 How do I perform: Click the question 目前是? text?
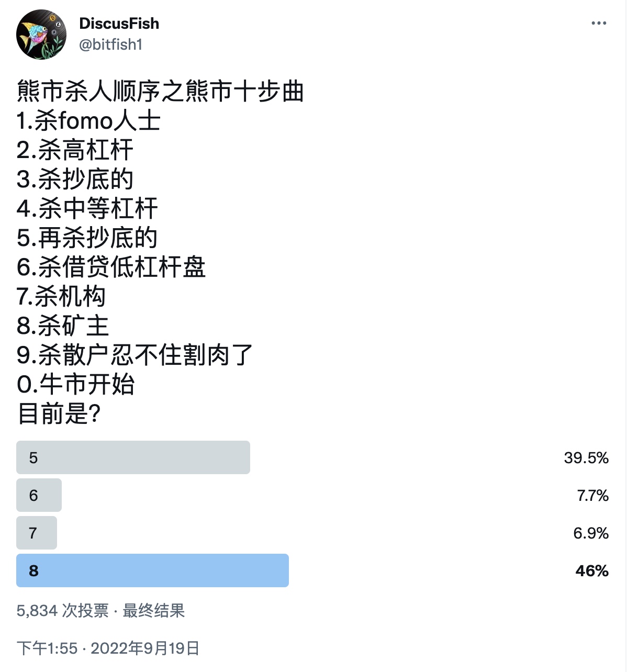tap(59, 413)
